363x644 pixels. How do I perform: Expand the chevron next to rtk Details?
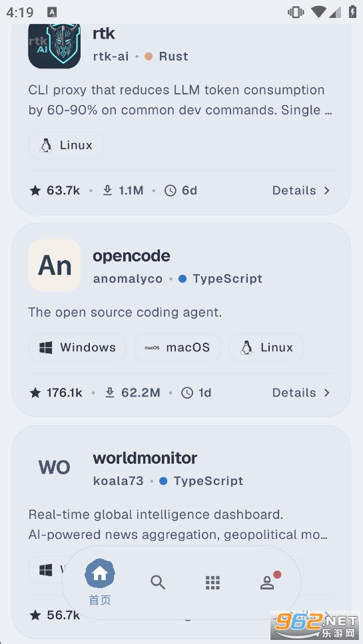(x=327, y=190)
